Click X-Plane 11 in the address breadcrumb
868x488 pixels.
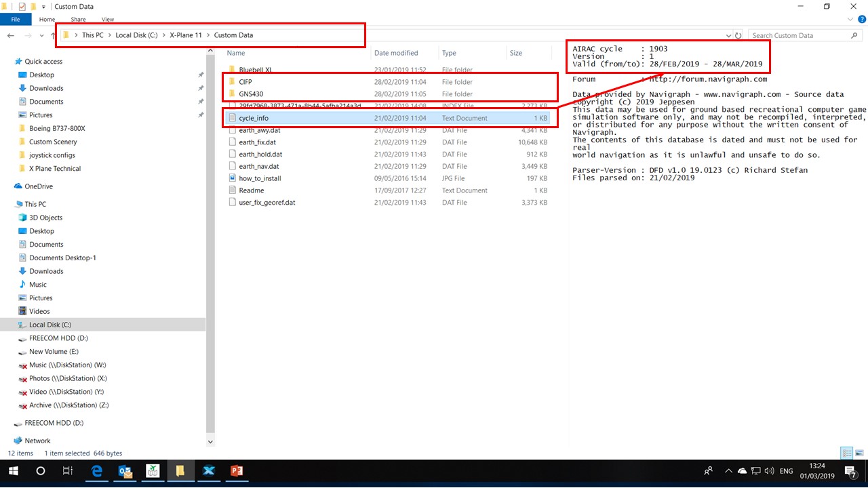[185, 35]
